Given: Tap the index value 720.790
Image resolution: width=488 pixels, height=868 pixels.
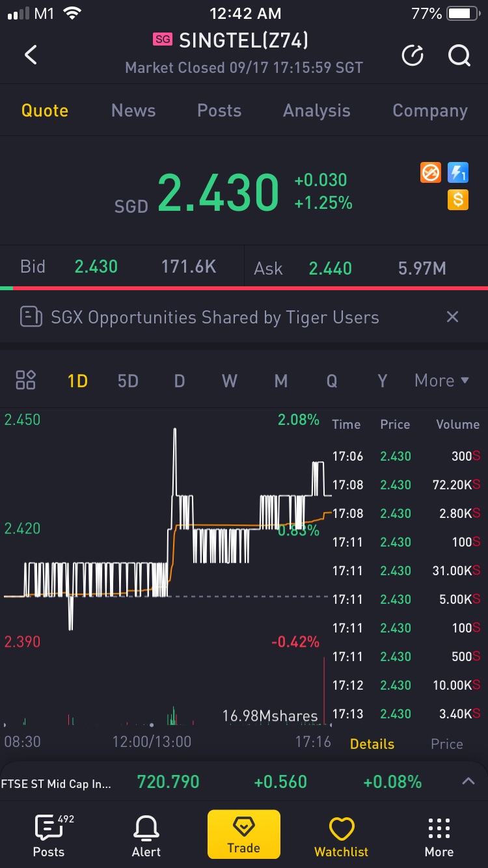Looking at the screenshot, I should coord(168,781).
